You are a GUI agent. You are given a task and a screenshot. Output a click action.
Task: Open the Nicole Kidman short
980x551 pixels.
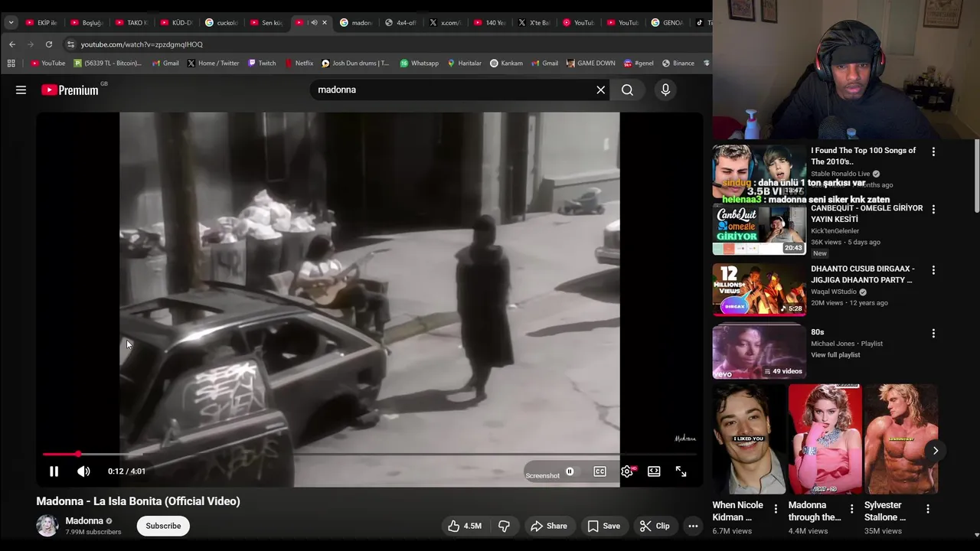point(748,439)
